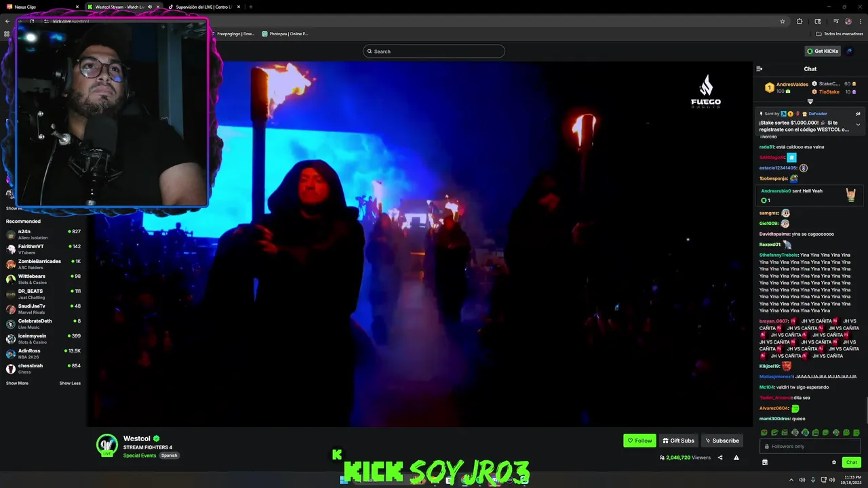Open Westcol's channel avatar
Image resolution: width=868 pixels, height=488 pixels.
tap(107, 445)
